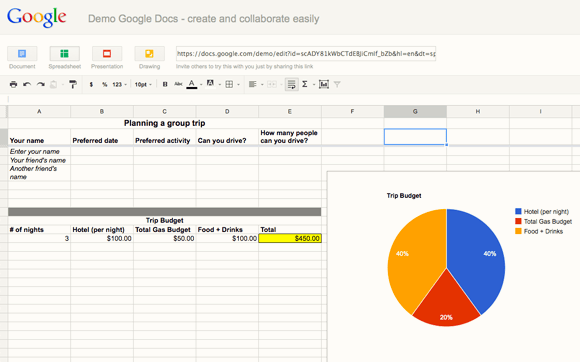Expand the align dropdown arrow

tap(262, 85)
